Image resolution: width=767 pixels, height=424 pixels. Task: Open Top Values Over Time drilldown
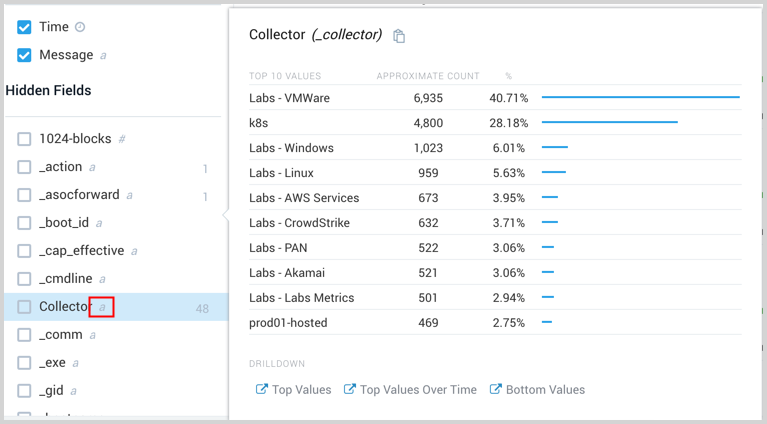pyautogui.click(x=418, y=390)
